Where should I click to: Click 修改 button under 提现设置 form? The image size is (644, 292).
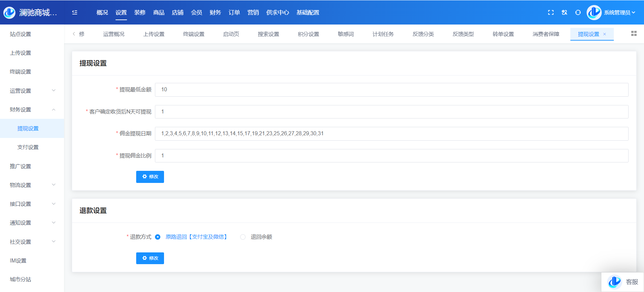150,177
